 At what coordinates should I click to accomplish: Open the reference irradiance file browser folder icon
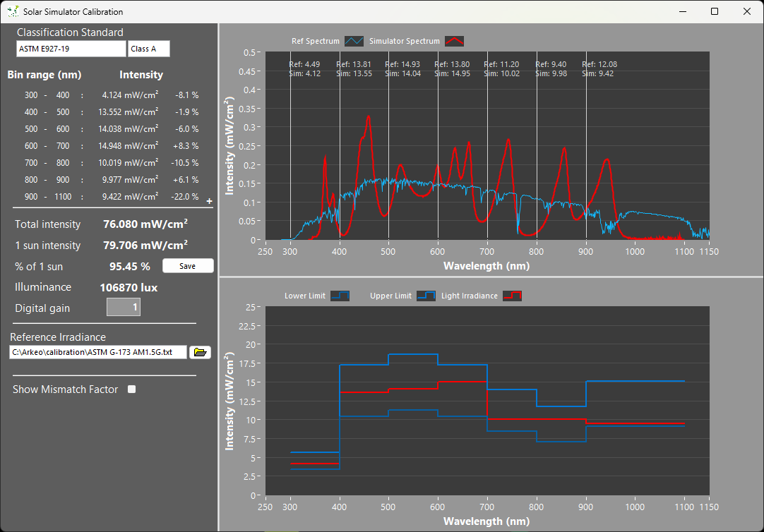click(200, 352)
